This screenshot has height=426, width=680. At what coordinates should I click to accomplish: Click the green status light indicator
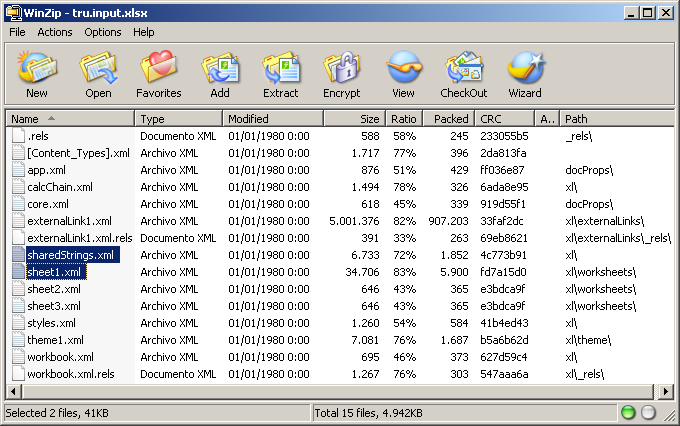click(x=628, y=413)
